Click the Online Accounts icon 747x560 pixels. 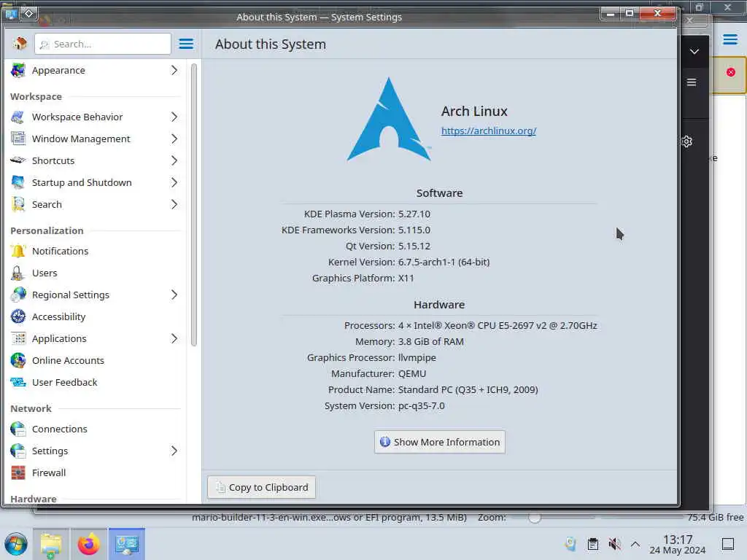[x=18, y=360]
